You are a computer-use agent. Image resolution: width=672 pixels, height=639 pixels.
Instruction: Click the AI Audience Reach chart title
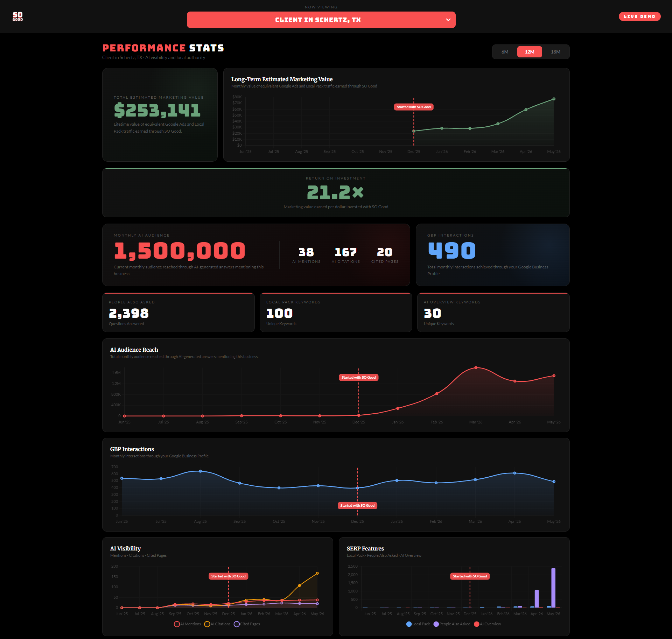pyautogui.click(x=134, y=350)
